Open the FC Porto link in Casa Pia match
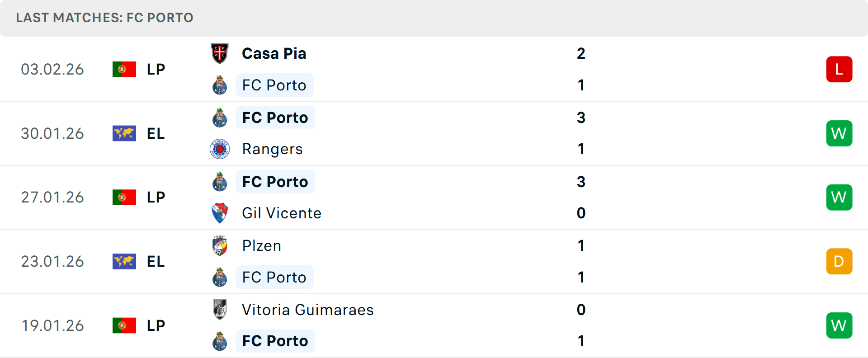The image size is (868, 358). (274, 85)
